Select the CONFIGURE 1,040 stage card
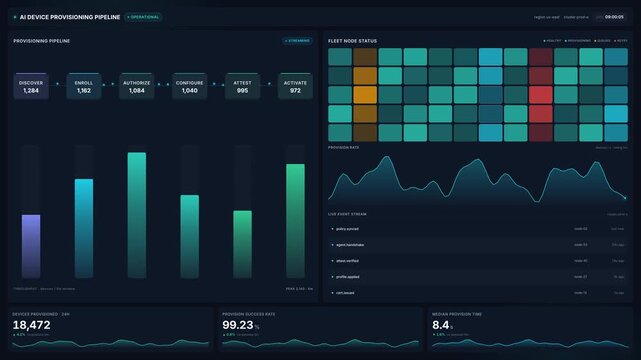 click(189, 86)
